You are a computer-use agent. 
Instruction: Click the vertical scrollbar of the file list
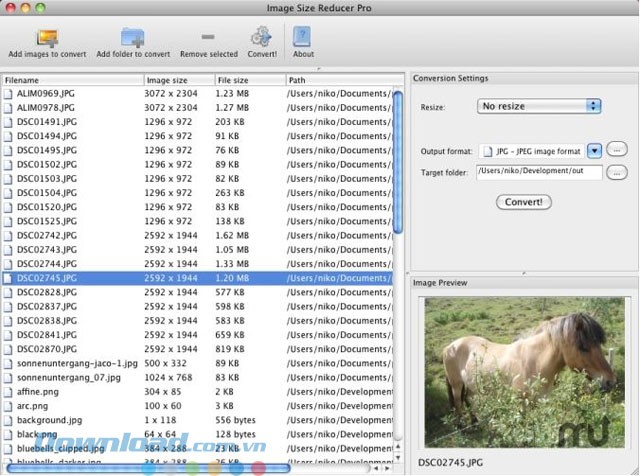pos(398,160)
